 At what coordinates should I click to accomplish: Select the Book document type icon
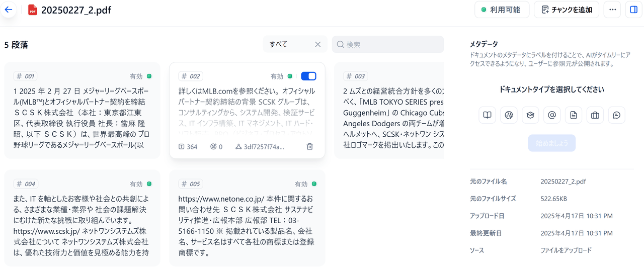(x=487, y=115)
